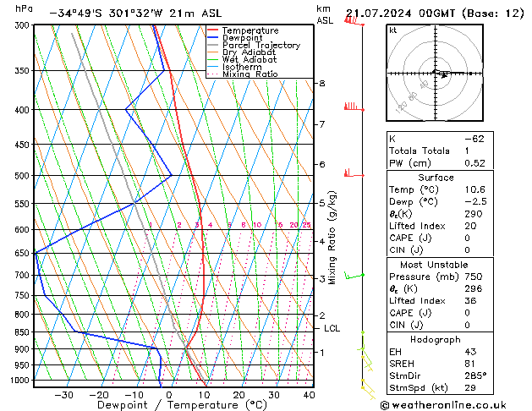Click the 0 temperature axis tick label
The height and width of the screenshot is (411, 532).
pos(169,395)
